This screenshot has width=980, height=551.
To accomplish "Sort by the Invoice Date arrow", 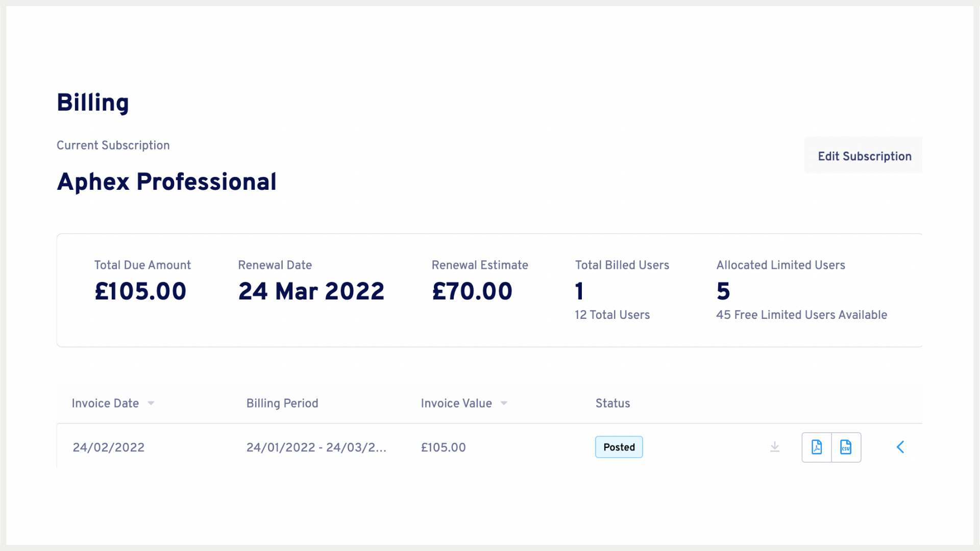I will pos(151,404).
